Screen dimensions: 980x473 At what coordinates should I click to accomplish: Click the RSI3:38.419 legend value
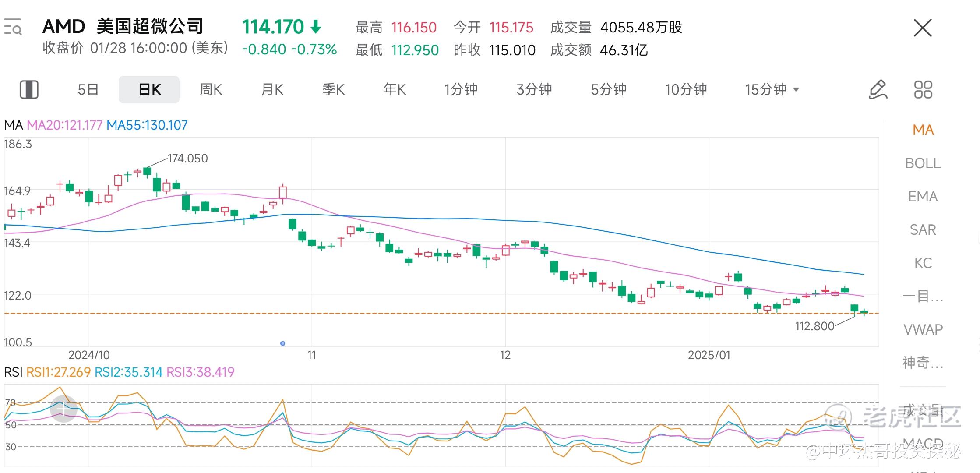(x=200, y=372)
